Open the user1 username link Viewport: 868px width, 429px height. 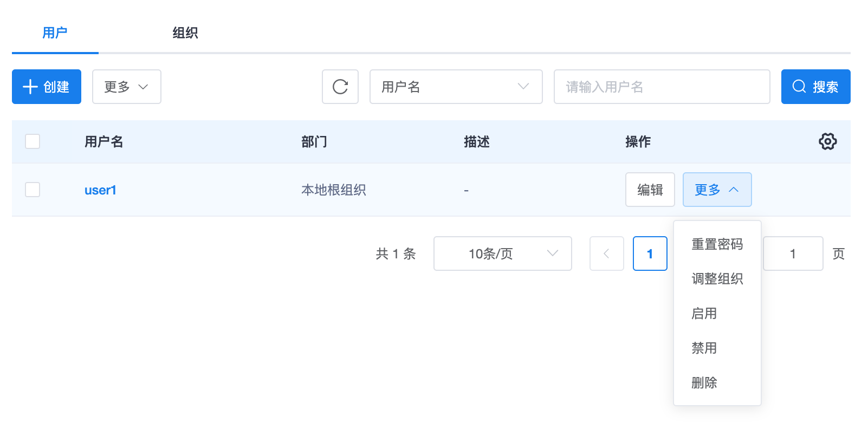tap(100, 190)
